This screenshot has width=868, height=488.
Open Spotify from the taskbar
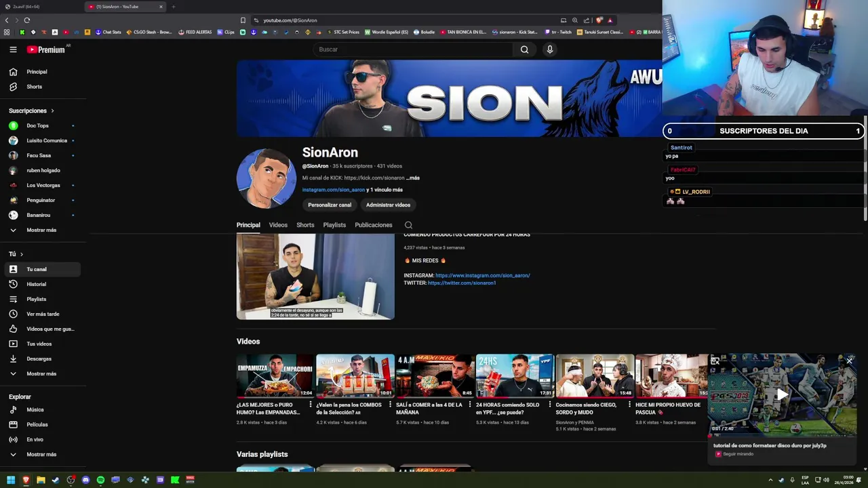(100, 480)
